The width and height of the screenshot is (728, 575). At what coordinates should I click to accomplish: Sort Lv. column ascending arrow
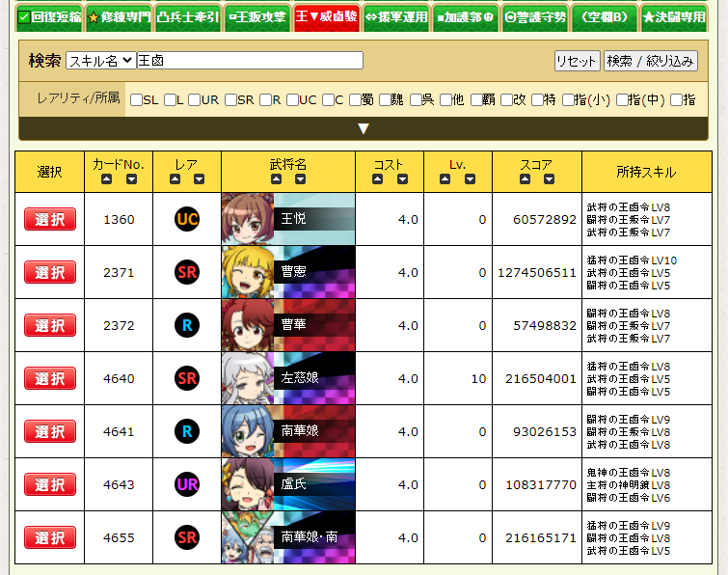coord(445,178)
